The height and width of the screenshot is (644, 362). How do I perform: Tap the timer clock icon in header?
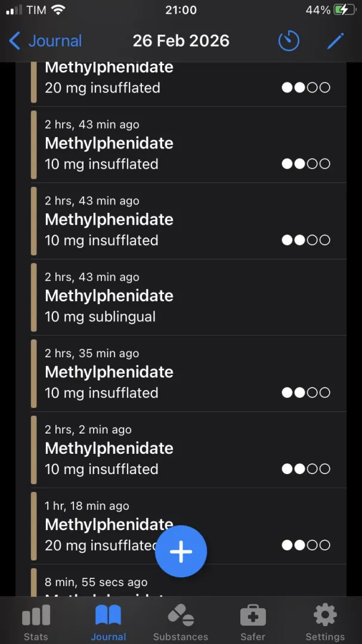click(289, 41)
